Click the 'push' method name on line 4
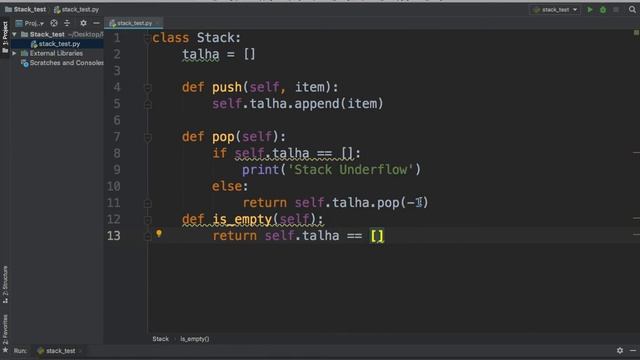Image resolution: width=640 pixels, height=360 pixels. [227, 87]
